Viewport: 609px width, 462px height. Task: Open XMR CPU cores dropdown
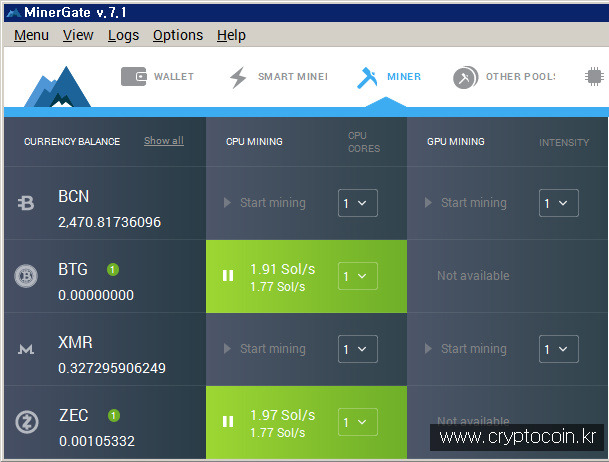(358, 349)
